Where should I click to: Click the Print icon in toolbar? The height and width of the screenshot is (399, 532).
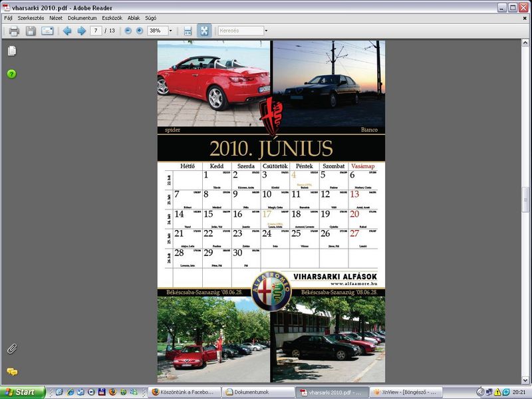14,31
